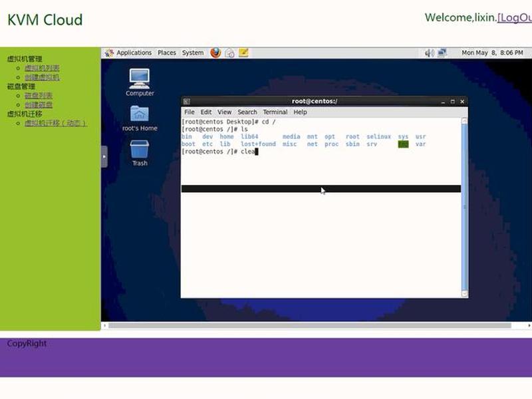
Task: Expand the side panel handle on the left edge
Action: [x=104, y=156]
